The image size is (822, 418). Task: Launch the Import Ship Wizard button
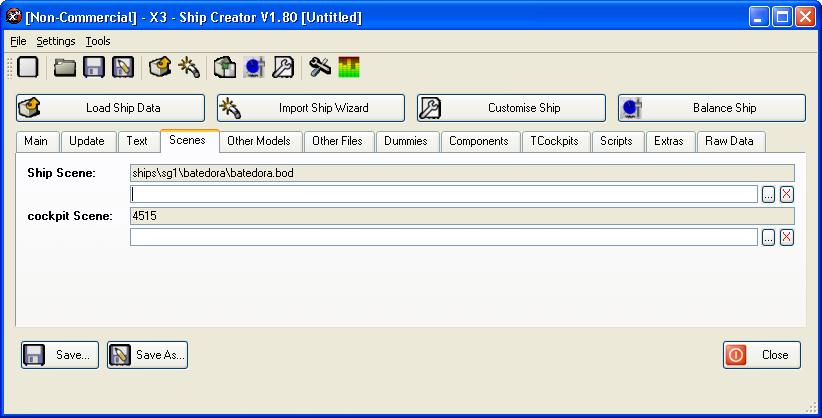click(311, 108)
